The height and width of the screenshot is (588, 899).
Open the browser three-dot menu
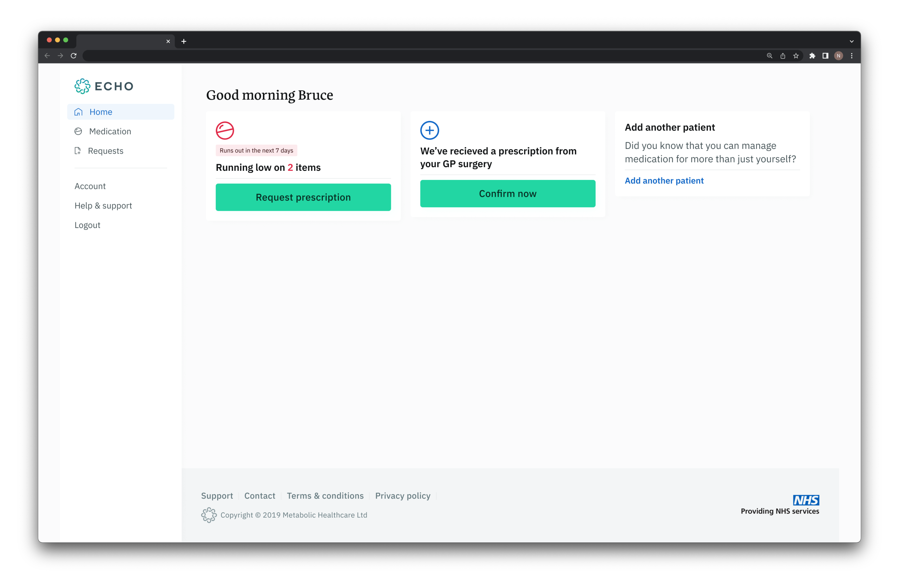[x=852, y=56]
